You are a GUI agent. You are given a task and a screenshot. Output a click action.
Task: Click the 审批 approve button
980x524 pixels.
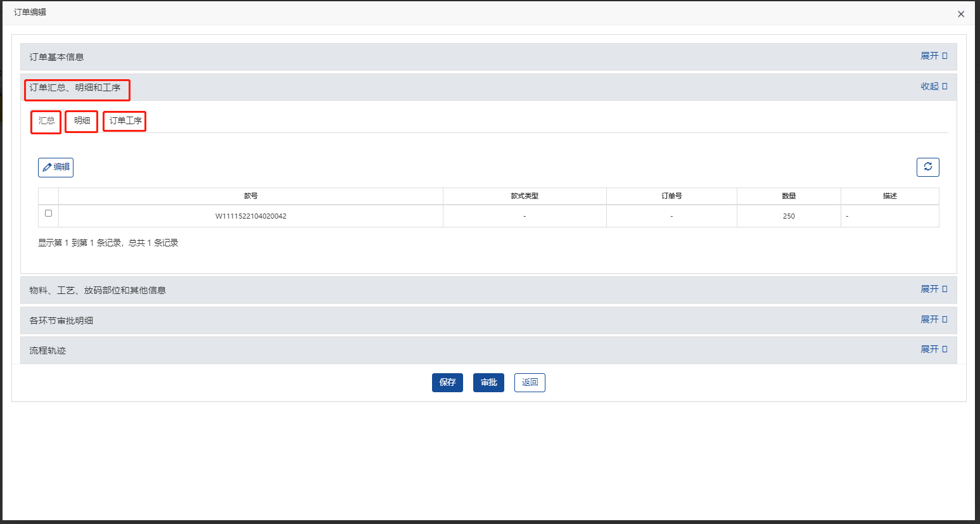(488, 383)
